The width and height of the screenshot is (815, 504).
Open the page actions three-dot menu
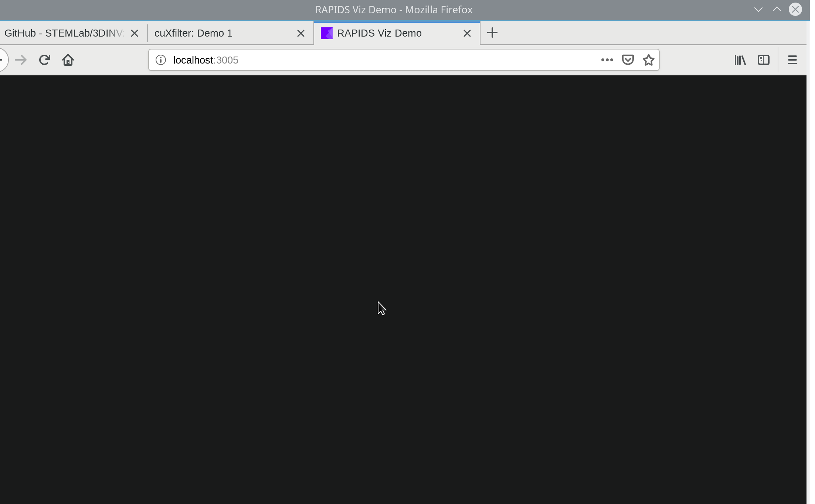[x=607, y=60]
